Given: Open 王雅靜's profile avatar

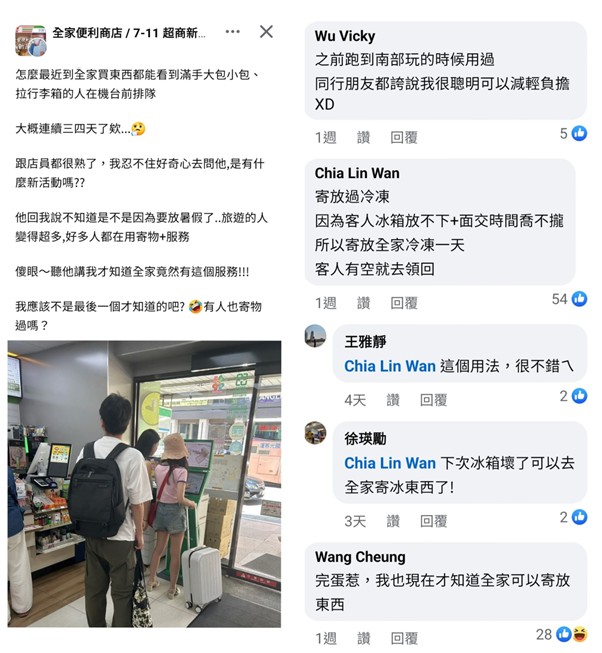Looking at the screenshot, I should (x=315, y=336).
